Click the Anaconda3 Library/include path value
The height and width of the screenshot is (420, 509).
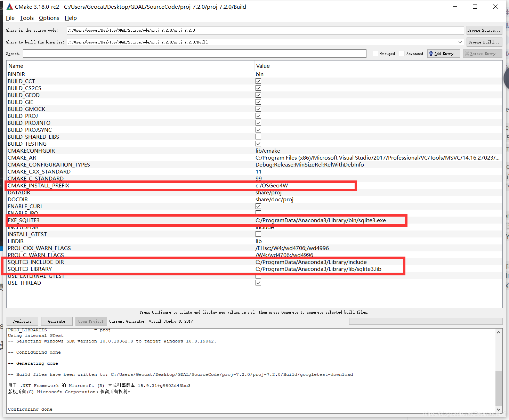311,262
